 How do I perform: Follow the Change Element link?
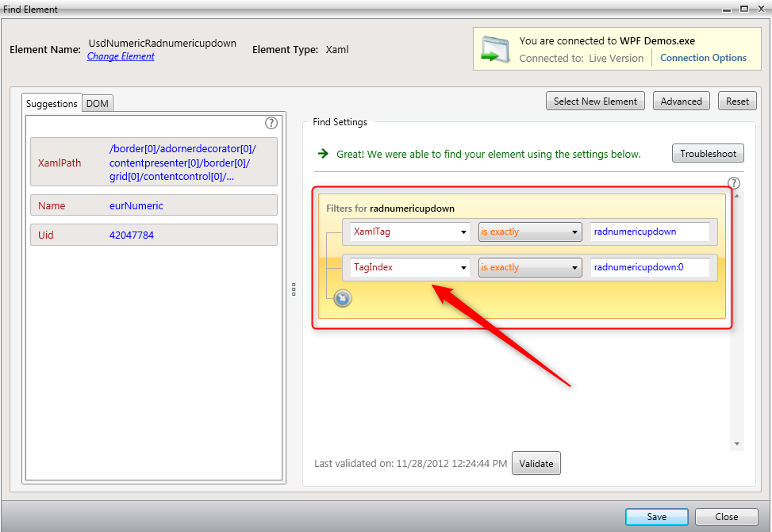pyautogui.click(x=121, y=56)
